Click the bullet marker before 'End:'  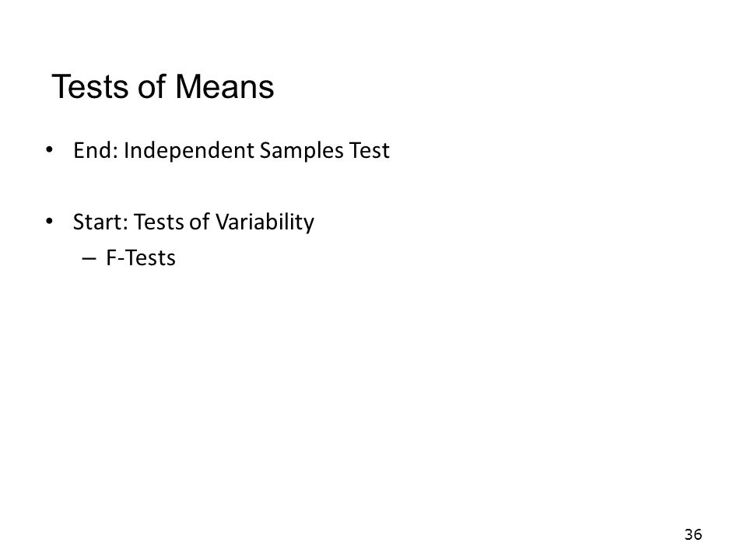[x=49, y=150]
